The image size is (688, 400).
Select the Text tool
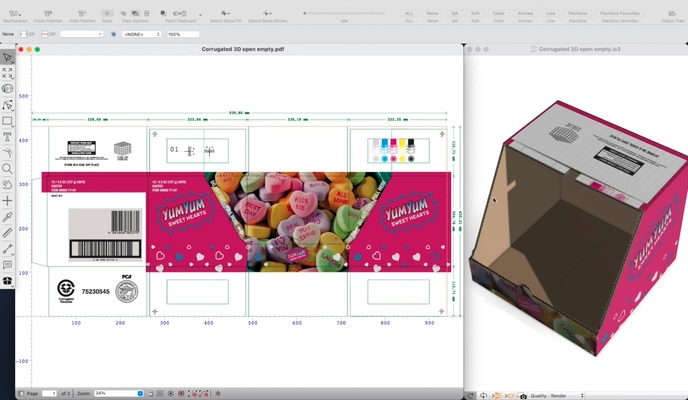[7, 137]
